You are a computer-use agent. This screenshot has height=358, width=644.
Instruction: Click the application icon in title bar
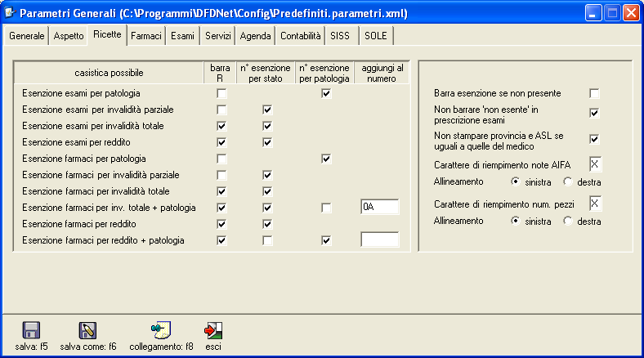tap(10, 13)
